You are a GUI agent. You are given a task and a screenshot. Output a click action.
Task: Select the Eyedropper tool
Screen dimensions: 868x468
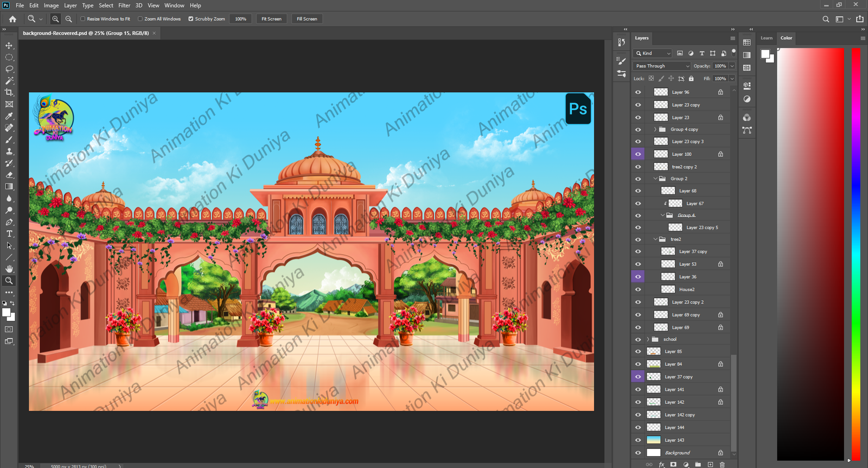9,116
